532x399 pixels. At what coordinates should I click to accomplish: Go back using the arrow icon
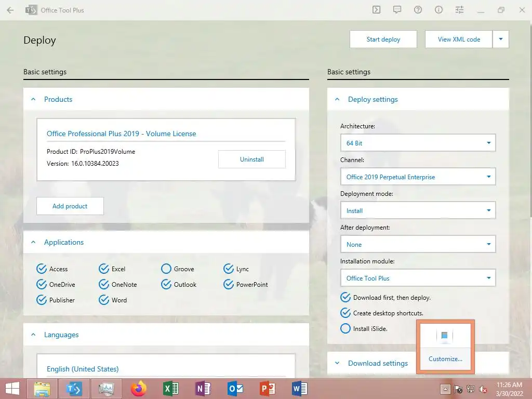[x=10, y=10]
